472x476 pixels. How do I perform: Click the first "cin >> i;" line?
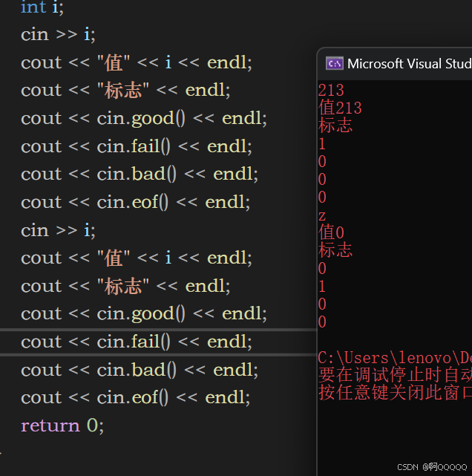(58, 35)
